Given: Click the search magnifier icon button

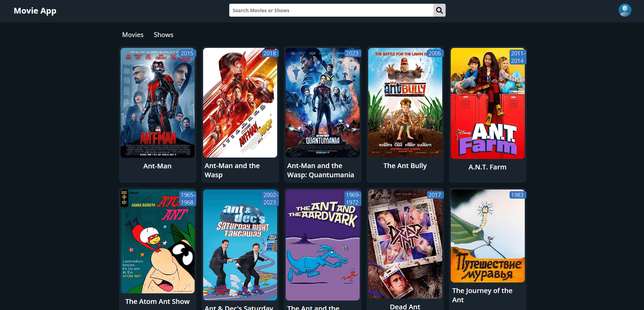Looking at the screenshot, I should pos(439,10).
